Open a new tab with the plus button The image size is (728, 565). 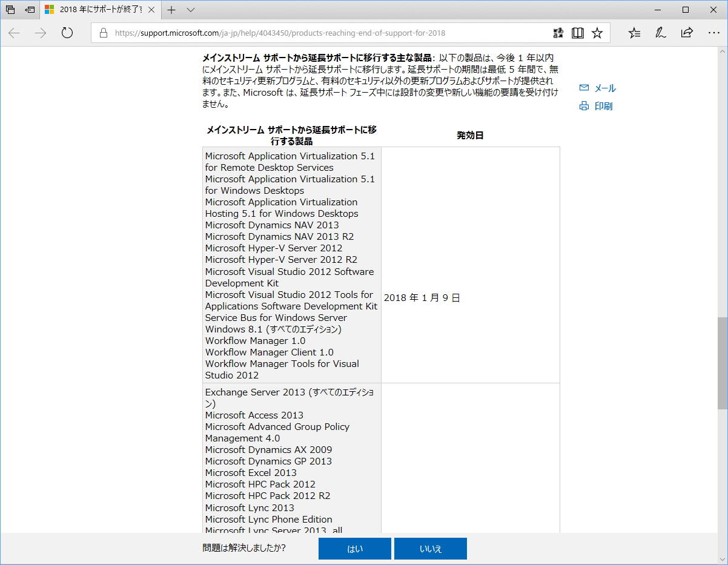pyautogui.click(x=172, y=10)
